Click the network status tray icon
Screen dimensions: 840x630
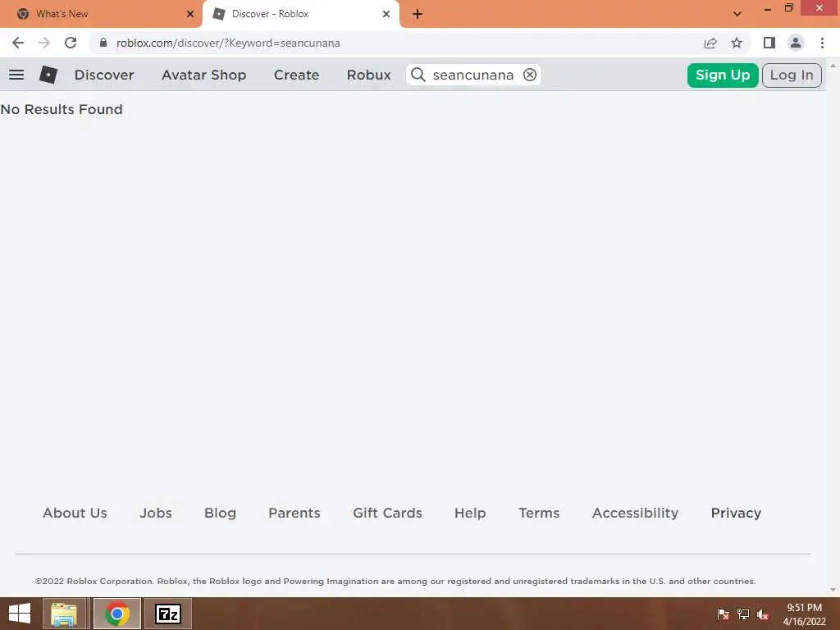(x=743, y=614)
